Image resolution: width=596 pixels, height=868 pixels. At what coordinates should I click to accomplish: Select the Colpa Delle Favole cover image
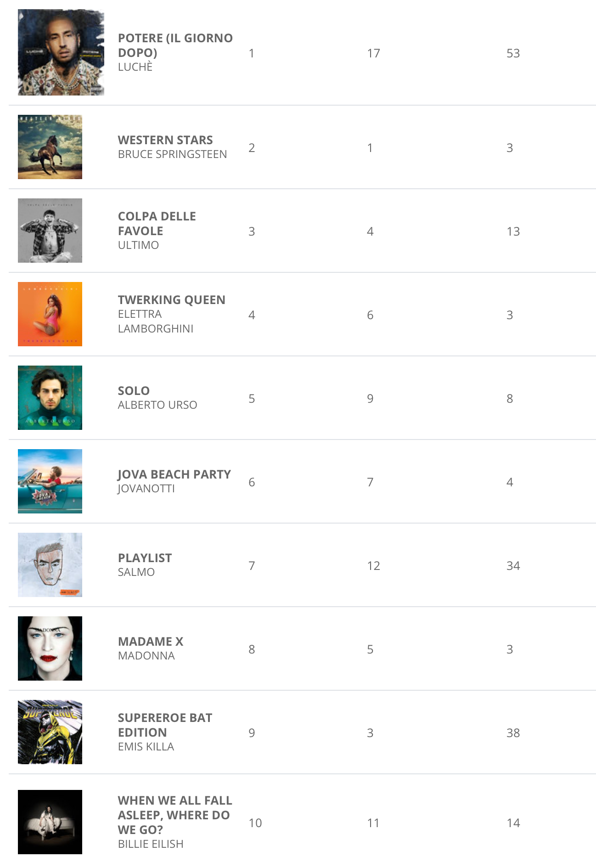point(50,231)
